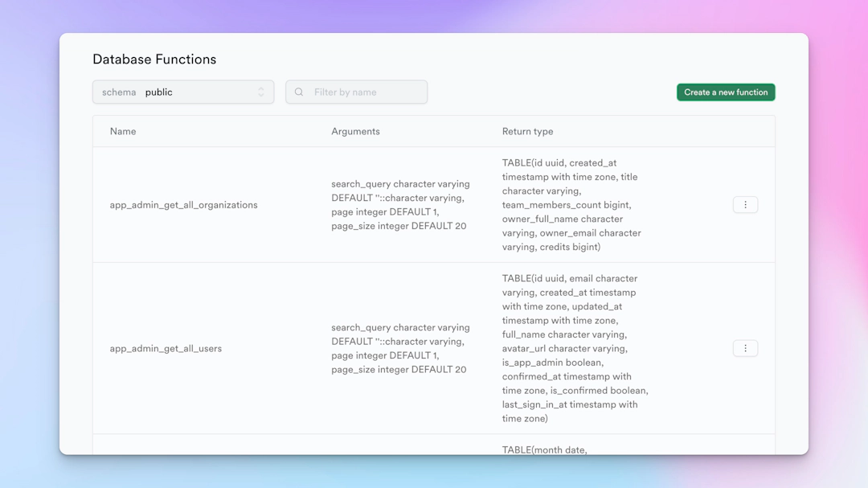Click arguments text of app_admin_get_all_organizations row
Viewport: 868px width, 488px height.
(400, 205)
